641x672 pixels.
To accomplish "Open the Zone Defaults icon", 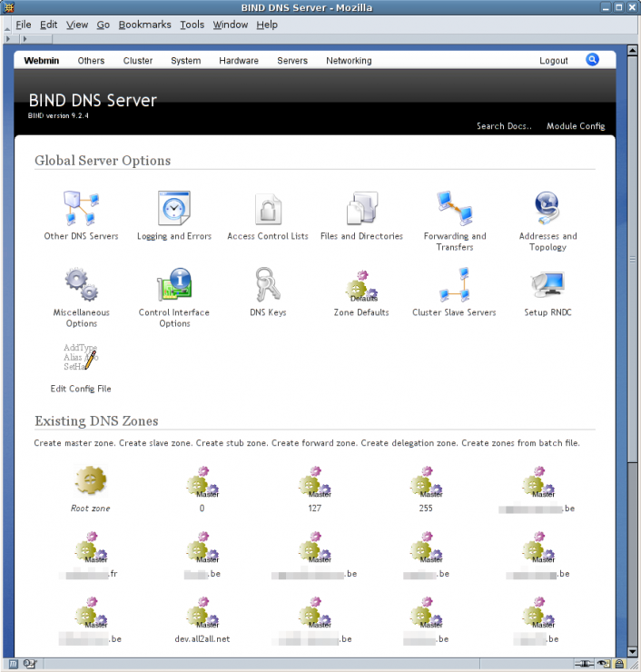I will (x=361, y=287).
